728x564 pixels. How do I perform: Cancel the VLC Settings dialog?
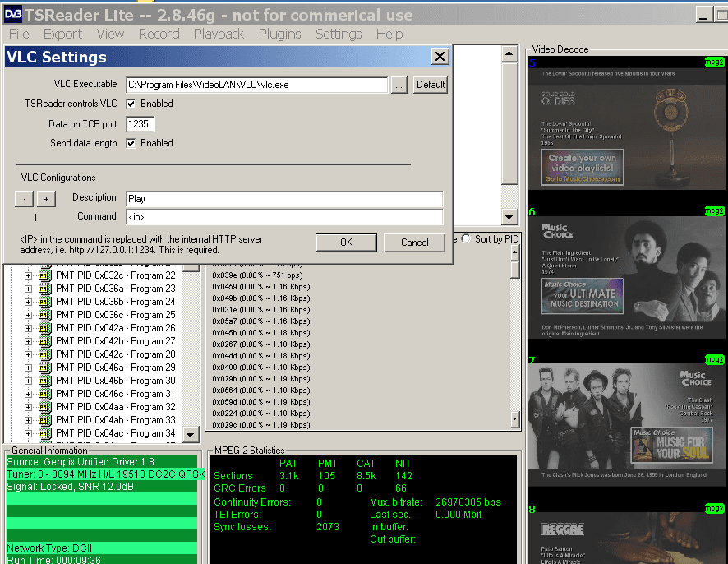(415, 243)
